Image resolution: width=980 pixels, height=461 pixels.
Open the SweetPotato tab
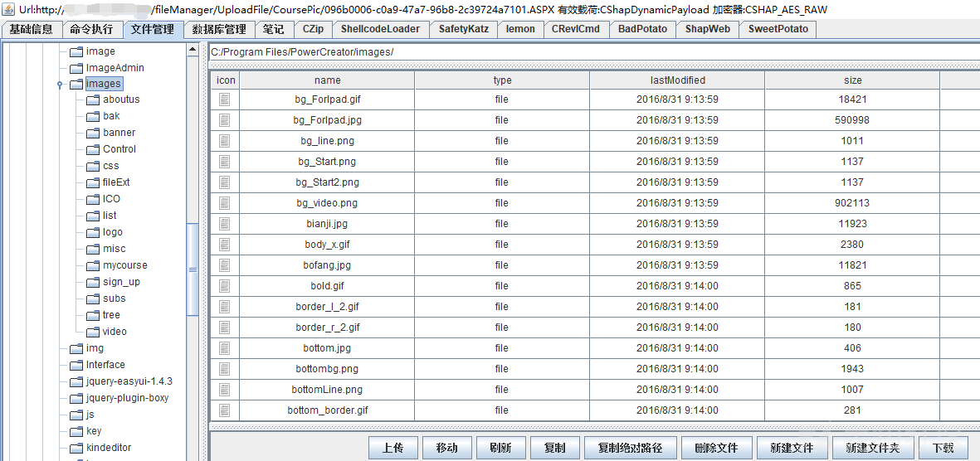778,29
